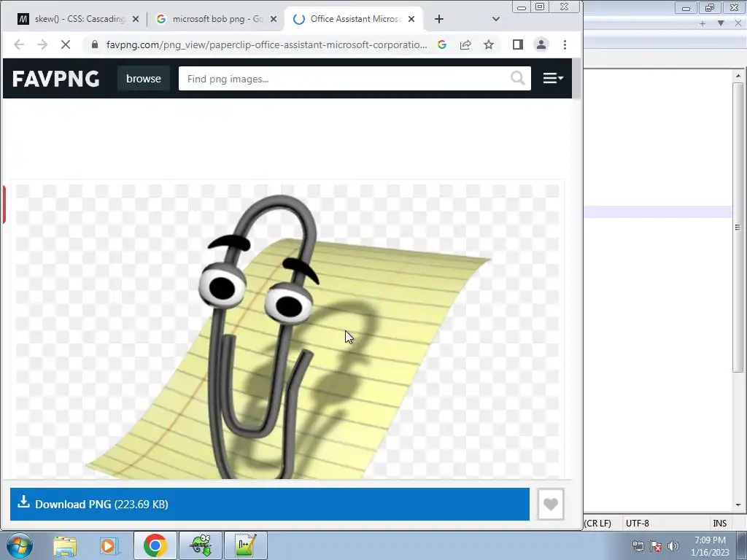Click the favpng.com address bar
This screenshot has width=747, height=560.
(267, 44)
